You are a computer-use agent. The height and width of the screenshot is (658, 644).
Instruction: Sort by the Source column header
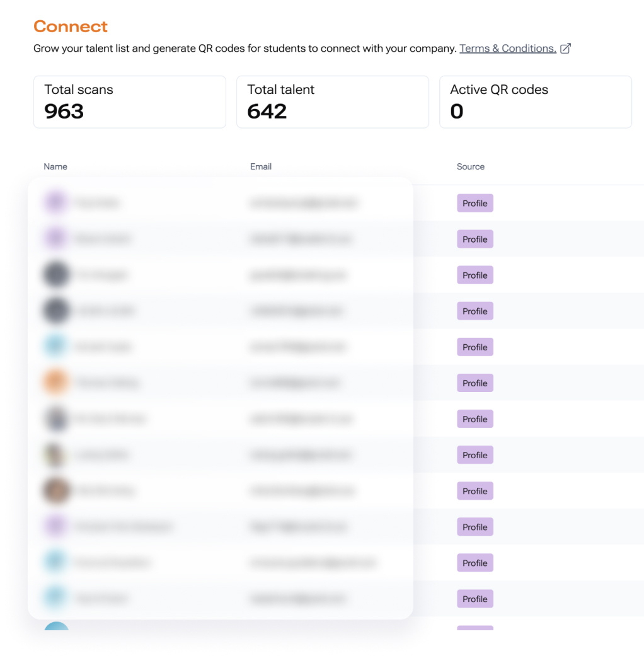[x=471, y=166]
